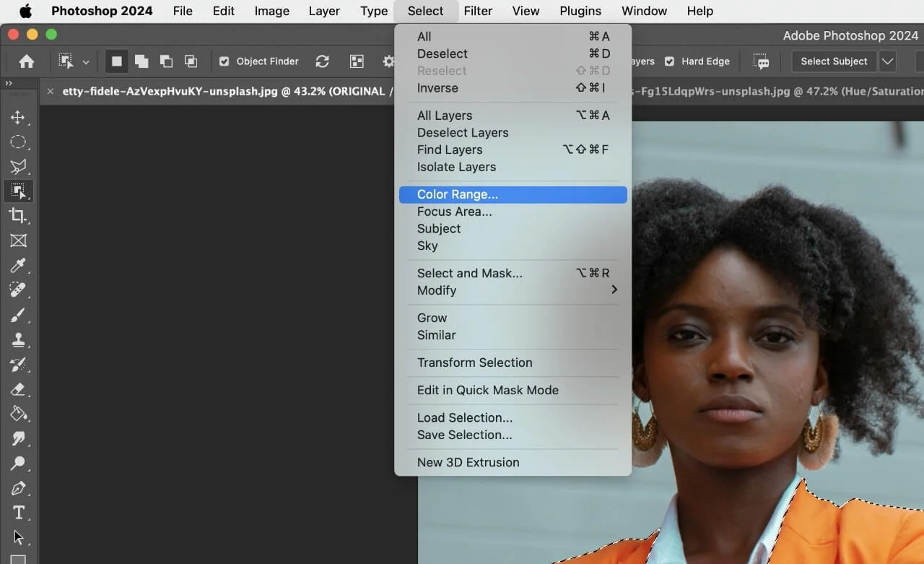
Task: Toggle the Object Finder checkbox
Action: (224, 61)
